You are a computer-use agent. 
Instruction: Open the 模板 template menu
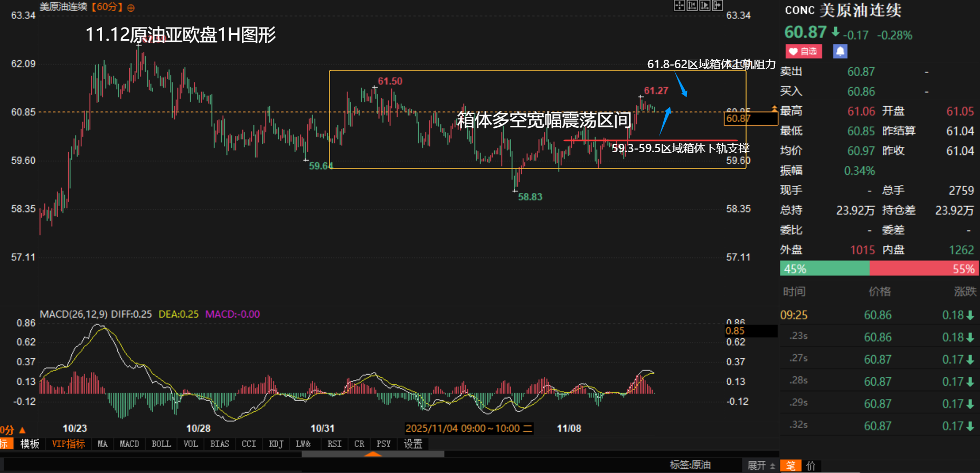coord(30,444)
